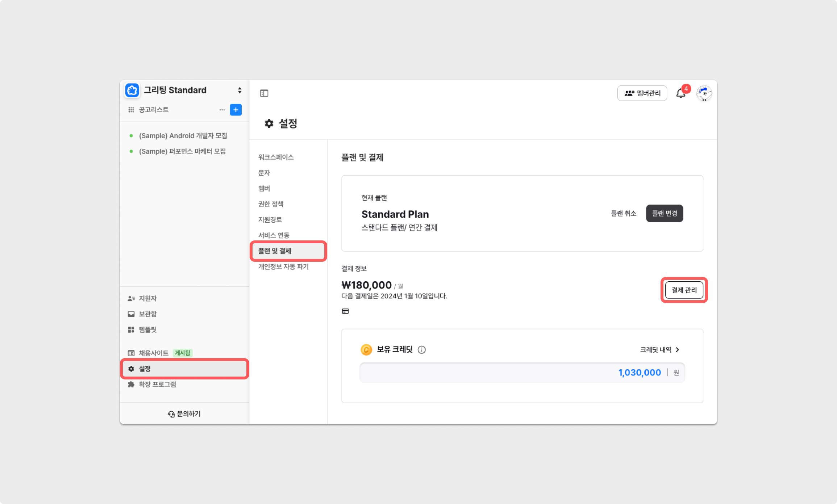Open the 멤버관리 button

coord(642,93)
